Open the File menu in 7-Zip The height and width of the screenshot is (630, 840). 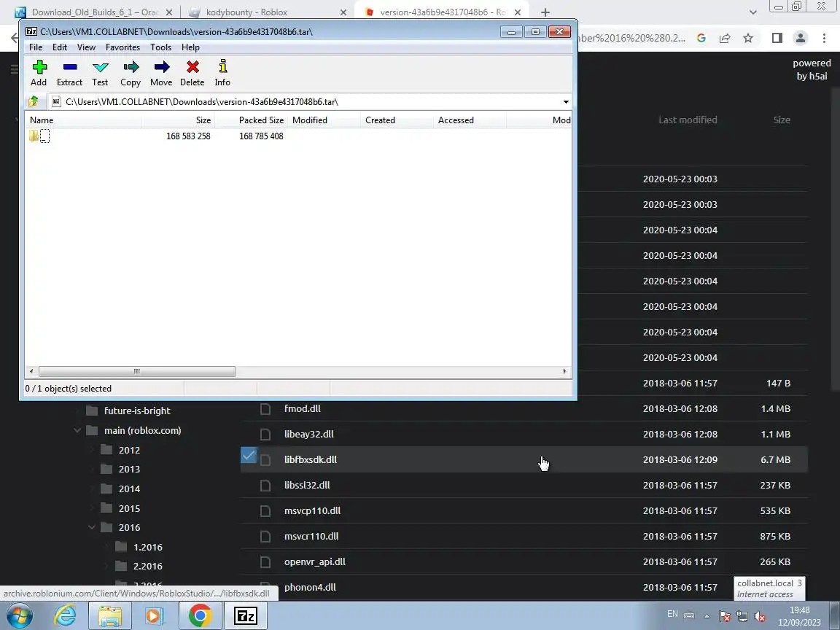click(x=35, y=47)
